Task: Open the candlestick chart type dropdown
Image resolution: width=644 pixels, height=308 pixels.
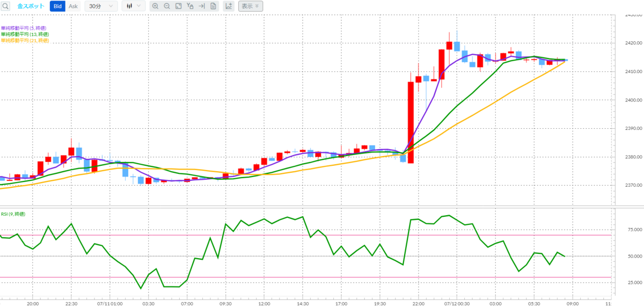Action: (x=133, y=6)
